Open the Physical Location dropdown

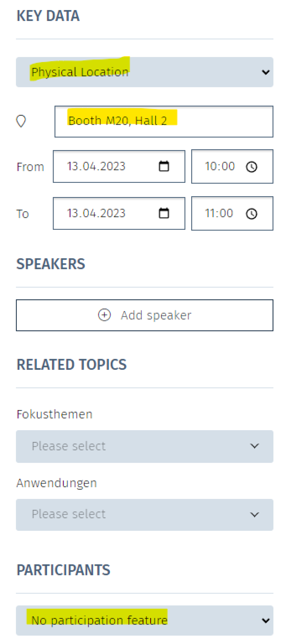(144, 72)
